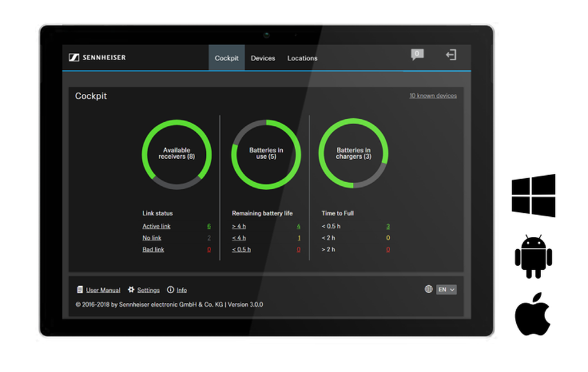This screenshot has width=588, height=372.
Task: Click the logout door icon
Action: 451,55
